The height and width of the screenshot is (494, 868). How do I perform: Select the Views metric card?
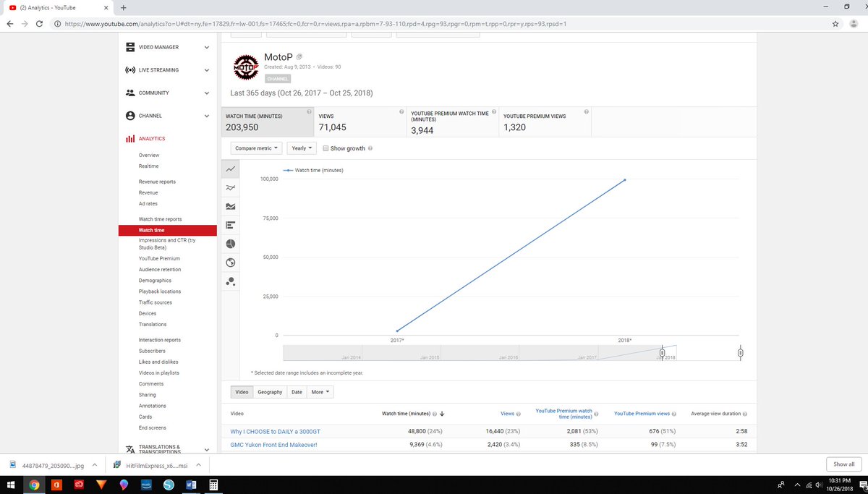coord(359,122)
